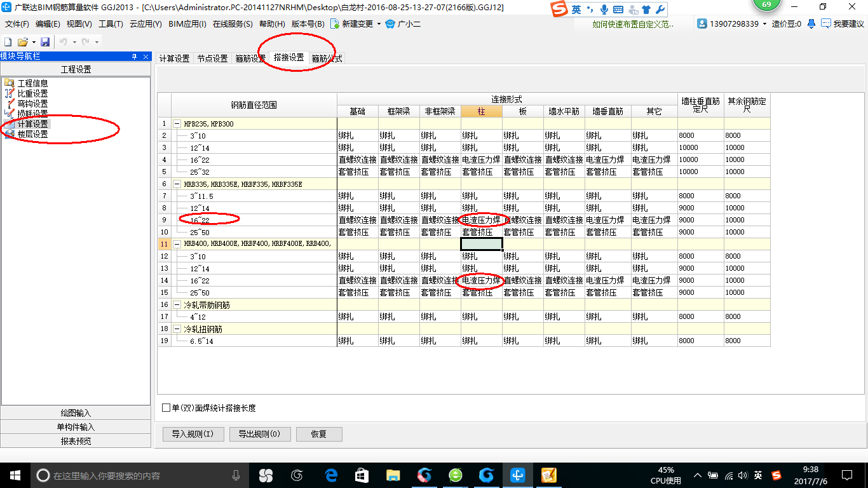
Task: Open the Windows Start menu
Action: [15, 475]
